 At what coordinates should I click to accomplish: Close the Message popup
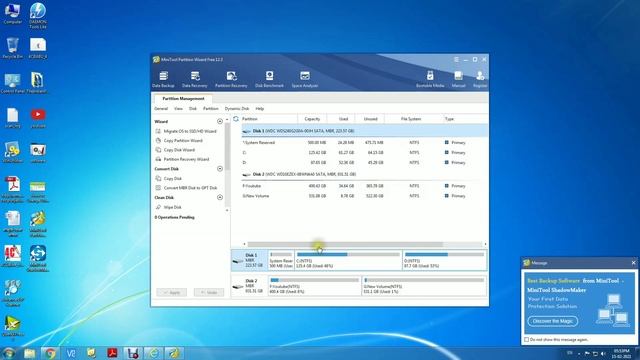[x=633, y=263]
